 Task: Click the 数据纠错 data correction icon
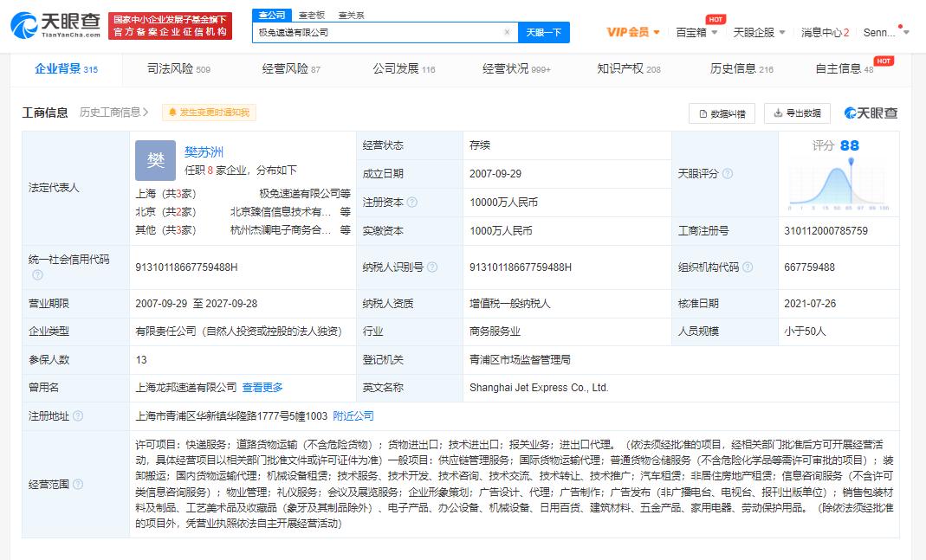tap(703, 113)
